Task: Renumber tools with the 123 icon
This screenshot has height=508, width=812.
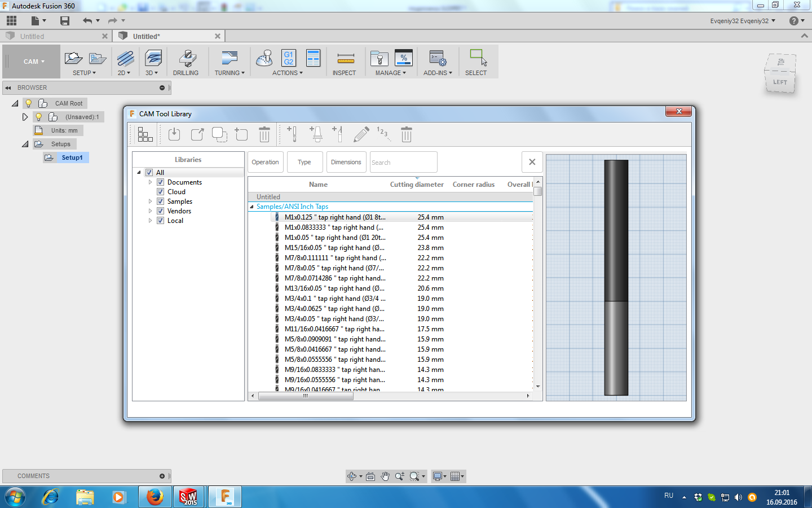Action: (383, 134)
